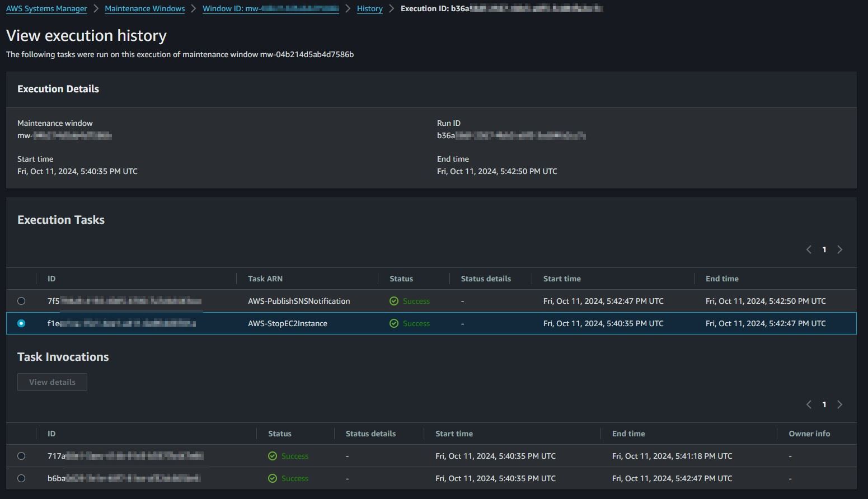The height and width of the screenshot is (499, 868).
Task: Go to next page of Task Invocations
Action: click(839, 404)
